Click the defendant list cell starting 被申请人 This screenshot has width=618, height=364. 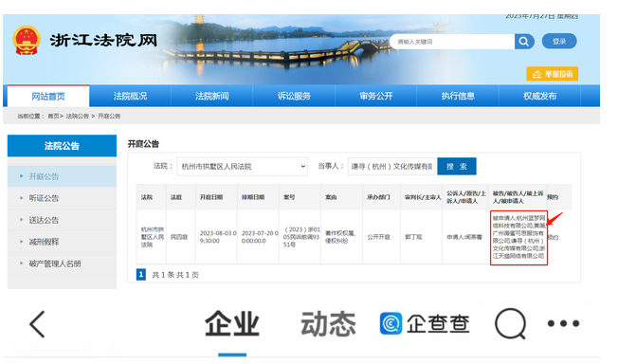(x=518, y=237)
